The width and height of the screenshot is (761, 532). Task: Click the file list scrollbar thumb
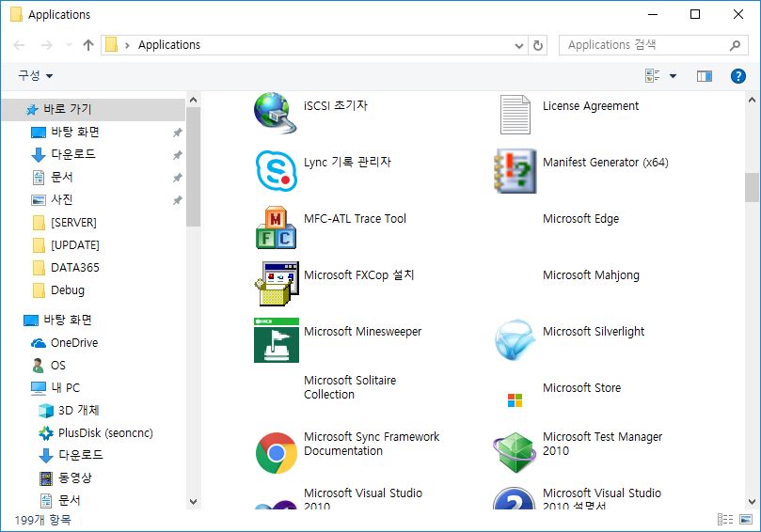coord(752,187)
